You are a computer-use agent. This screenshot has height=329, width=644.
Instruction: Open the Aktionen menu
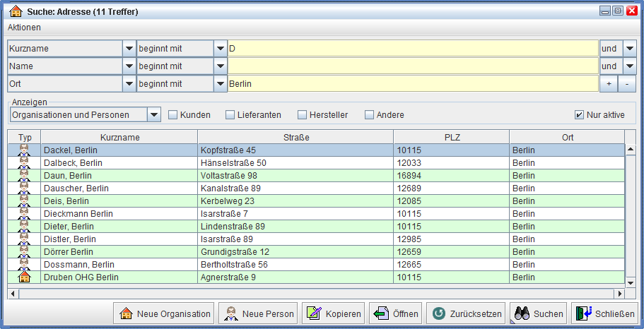pyautogui.click(x=24, y=28)
